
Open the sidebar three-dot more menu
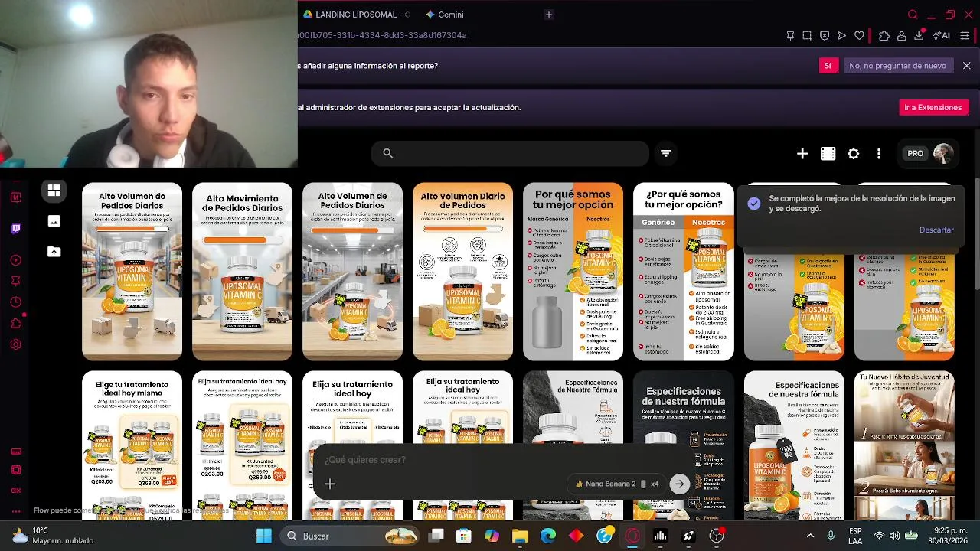tap(15, 511)
